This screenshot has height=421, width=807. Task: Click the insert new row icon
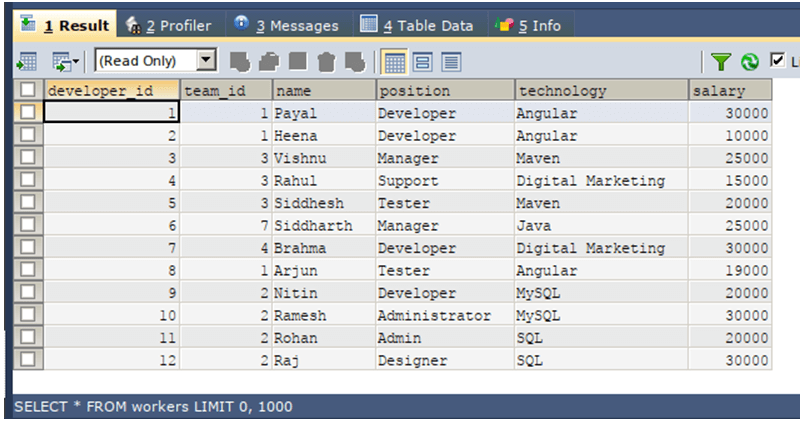pyautogui.click(x=240, y=62)
